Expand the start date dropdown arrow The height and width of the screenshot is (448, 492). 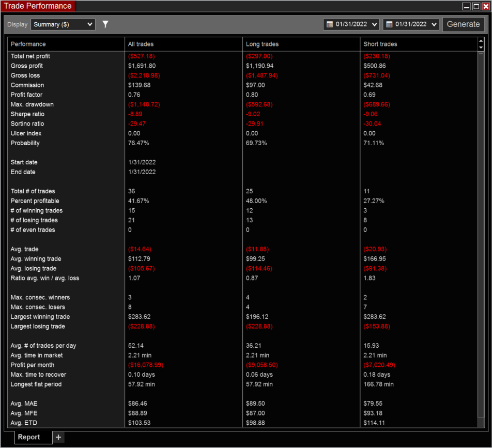(374, 24)
